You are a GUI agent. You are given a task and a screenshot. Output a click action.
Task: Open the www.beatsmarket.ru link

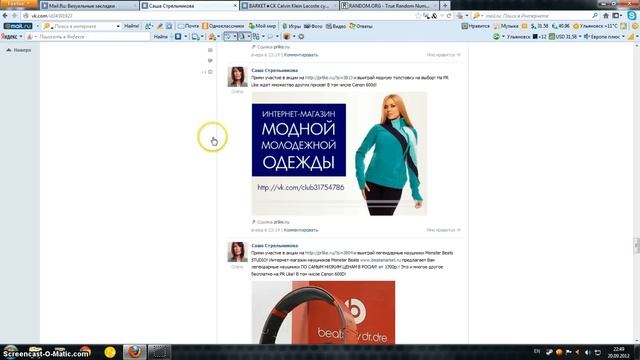pyautogui.click(x=380, y=260)
